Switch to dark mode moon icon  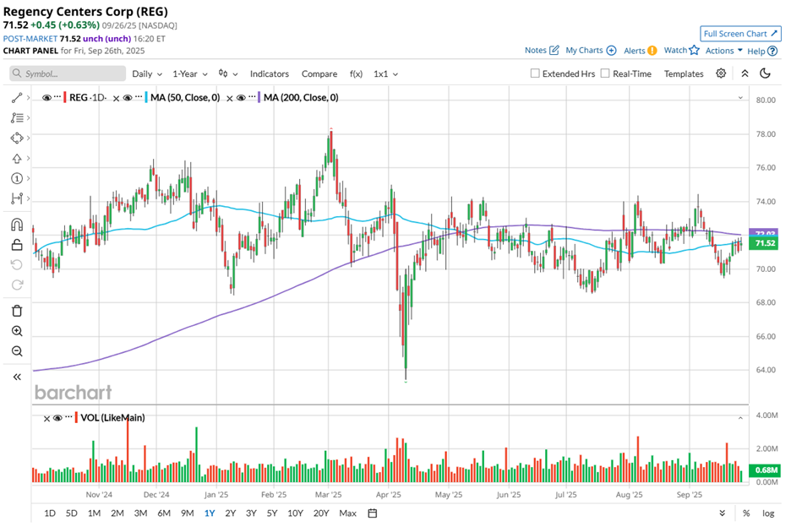(766, 73)
